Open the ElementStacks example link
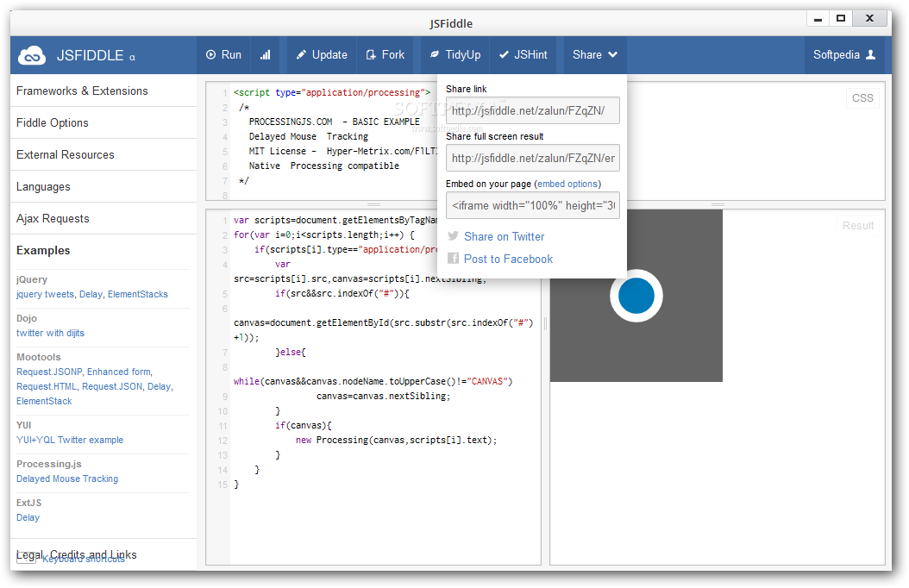909x588 pixels. (137, 294)
